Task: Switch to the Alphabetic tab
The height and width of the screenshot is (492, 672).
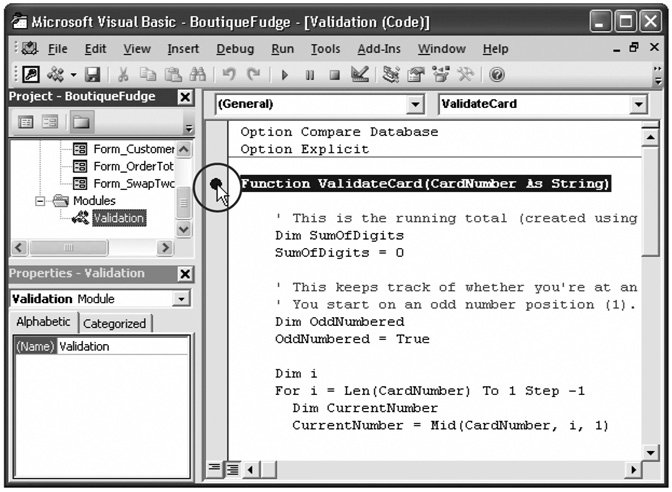Action: (x=43, y=322)
